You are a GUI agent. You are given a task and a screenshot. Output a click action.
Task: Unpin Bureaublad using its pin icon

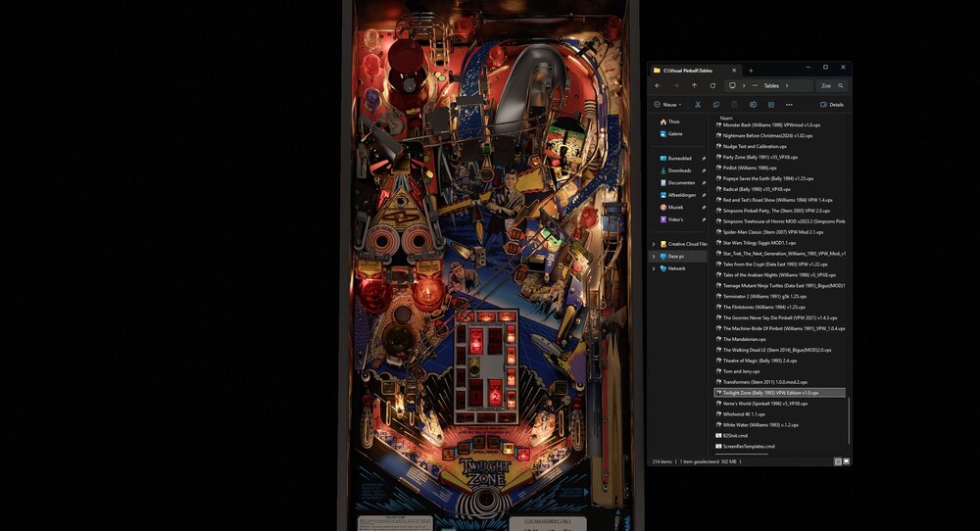point(704,158)
